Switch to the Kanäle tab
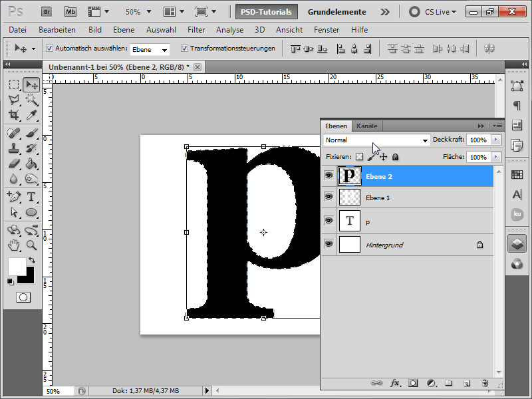The height and width of the screenshot is (399, 532). [x=367, y=126]
